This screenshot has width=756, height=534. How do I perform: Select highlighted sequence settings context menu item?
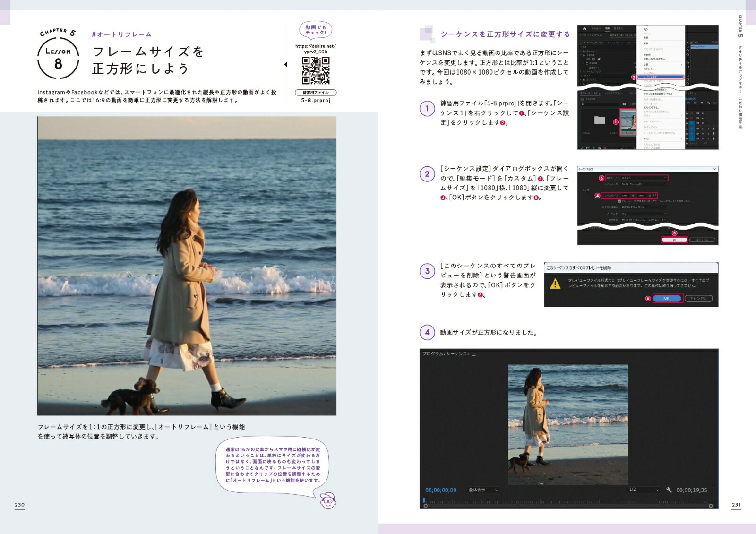(x=660, y=77)
